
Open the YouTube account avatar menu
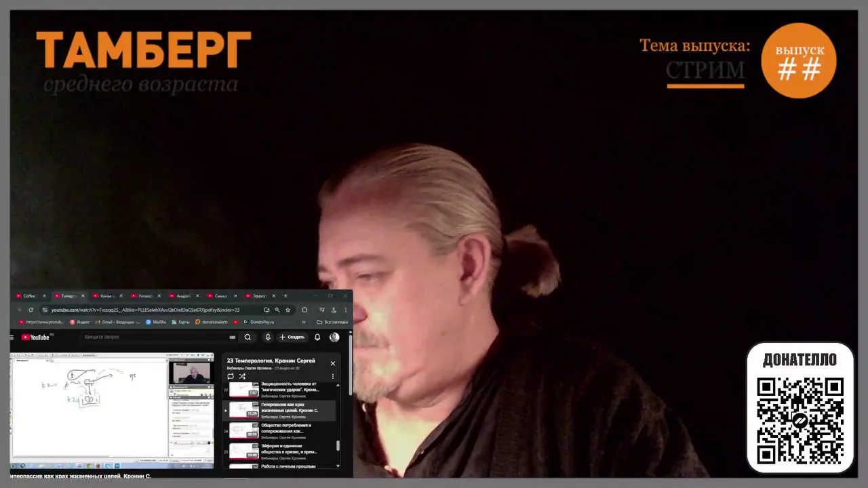[334, 337]
